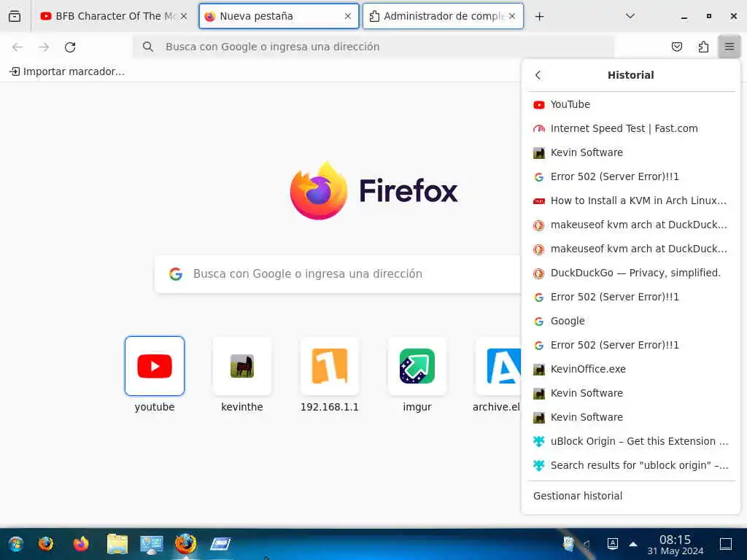Open Internet Speed Test Fast.com entry
Image resolution: width=747 pixels, height=560 pixels.
coord(631,128)
